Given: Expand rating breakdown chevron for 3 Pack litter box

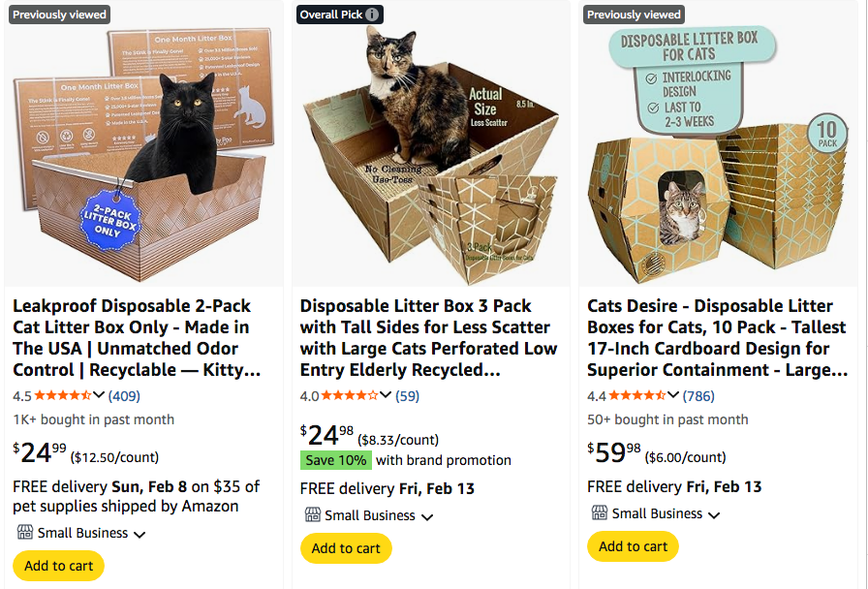Looking at the screenshot, I should click(x=387, y=395).
